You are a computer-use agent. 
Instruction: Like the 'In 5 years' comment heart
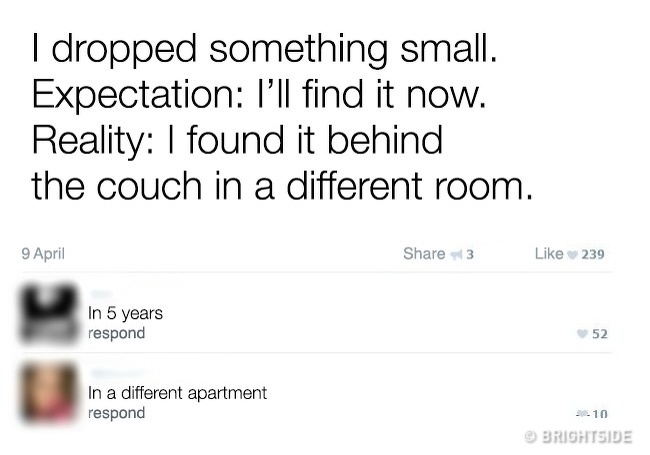pos(582,334)
